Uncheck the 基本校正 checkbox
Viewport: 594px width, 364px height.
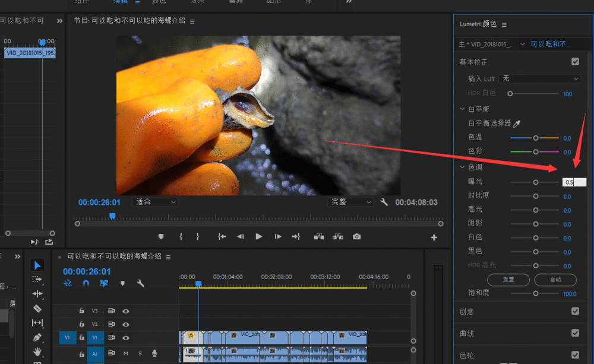[575, 62]
